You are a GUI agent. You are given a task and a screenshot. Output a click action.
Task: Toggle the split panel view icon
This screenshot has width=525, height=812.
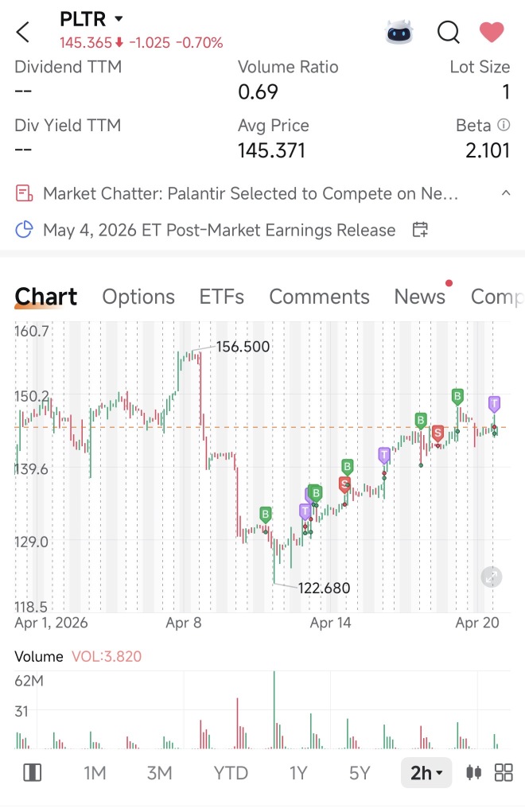[x=32, y=773]
